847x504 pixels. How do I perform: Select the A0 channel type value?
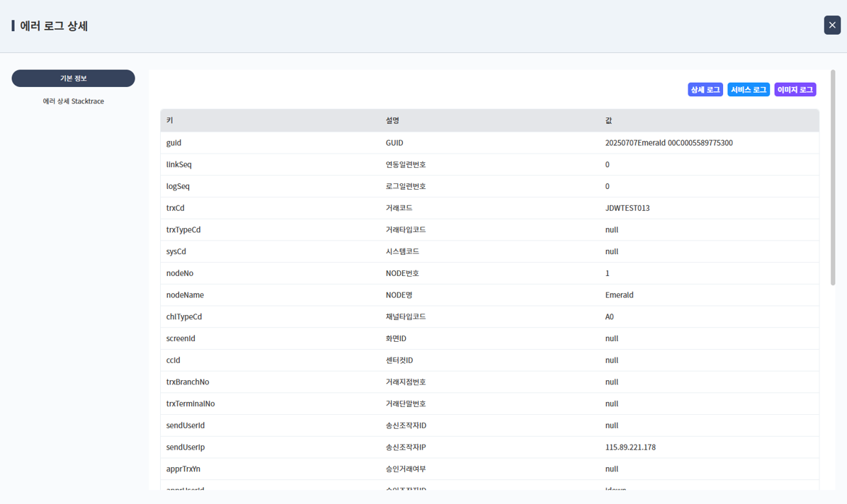tap(610, 317)
